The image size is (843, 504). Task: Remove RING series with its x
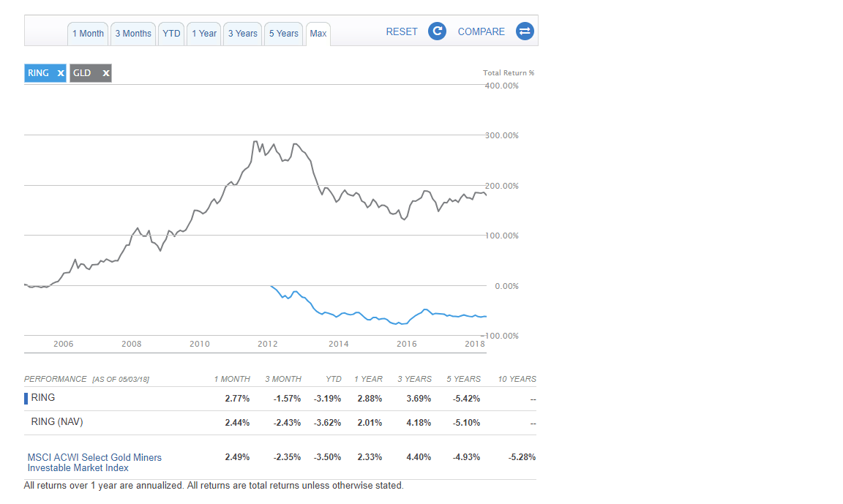point(61,73)
